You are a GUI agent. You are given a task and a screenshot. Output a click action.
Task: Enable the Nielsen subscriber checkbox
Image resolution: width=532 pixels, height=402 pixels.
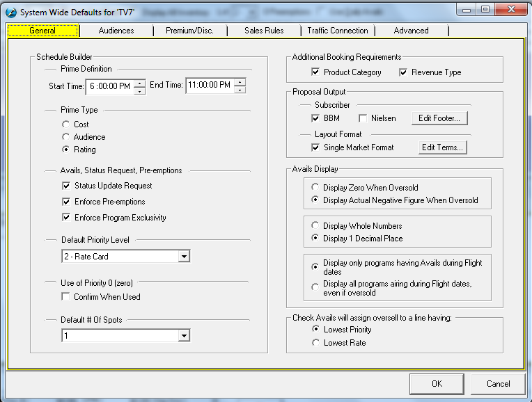tap(363, 118)
